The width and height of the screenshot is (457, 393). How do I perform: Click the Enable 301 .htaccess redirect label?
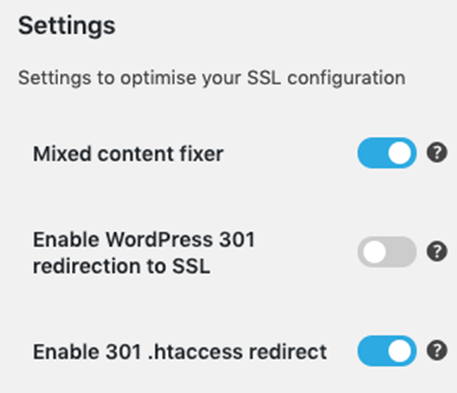(x=180, y=352)
